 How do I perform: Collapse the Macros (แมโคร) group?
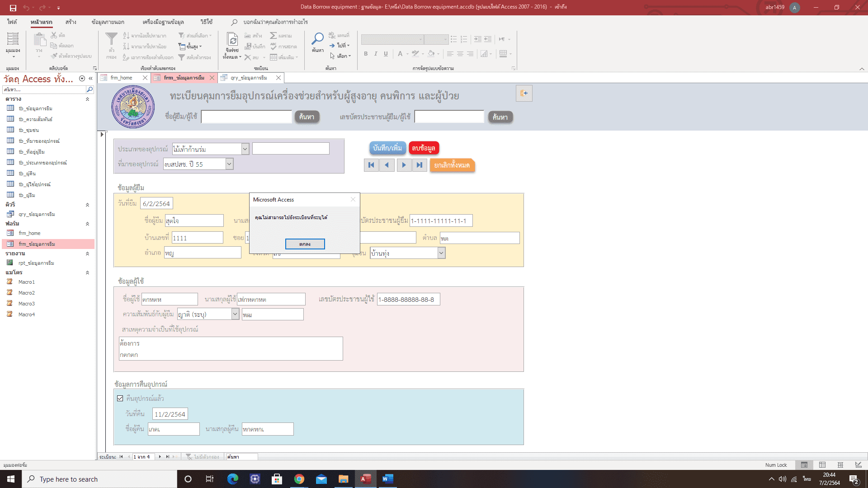pos(87,272)
